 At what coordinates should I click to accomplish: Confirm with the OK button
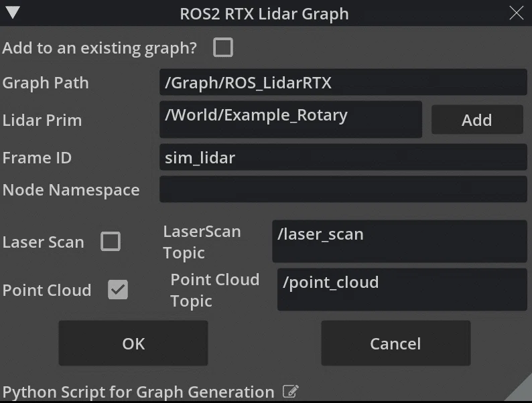point(133,343)
